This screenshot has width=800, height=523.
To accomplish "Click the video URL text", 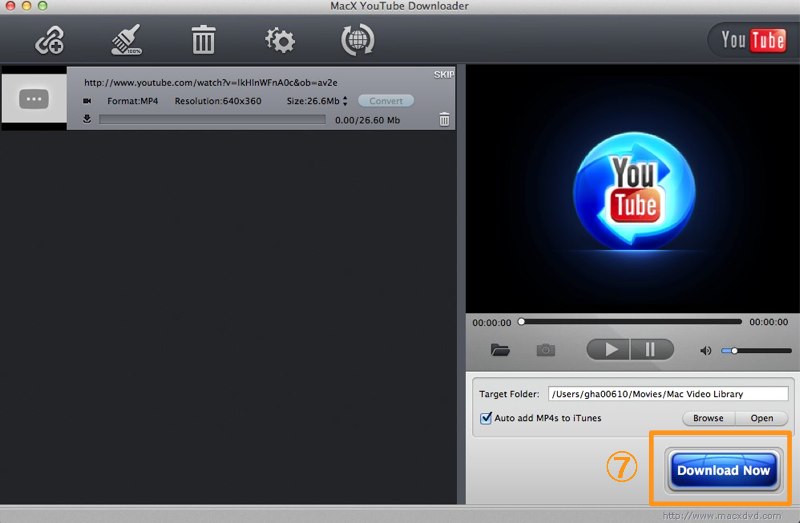I will tap(211, 83).
